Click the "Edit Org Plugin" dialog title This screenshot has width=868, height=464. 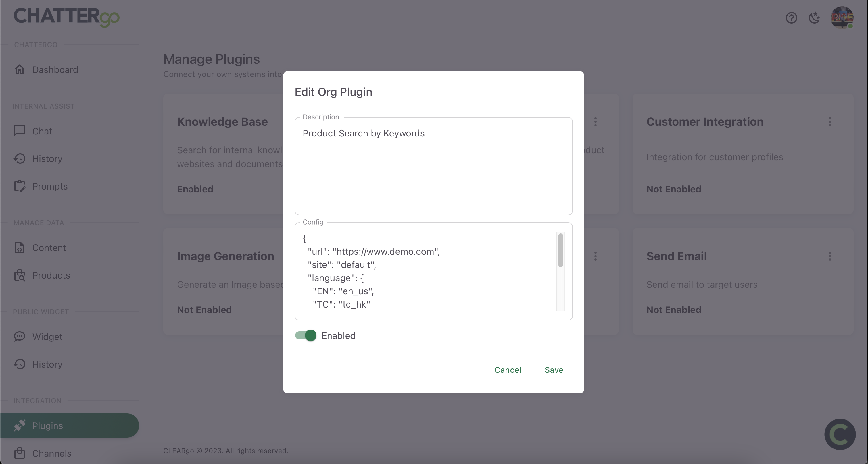pyautogui.click(x=334, y=92)
